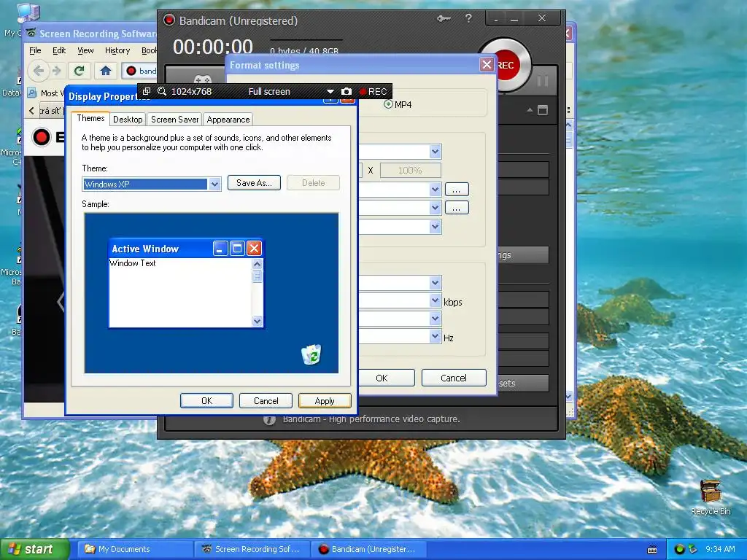Screen dimensions: 747x560
Task: Click Bandicam info icon in status bar
Action: [x=270, y=419]
